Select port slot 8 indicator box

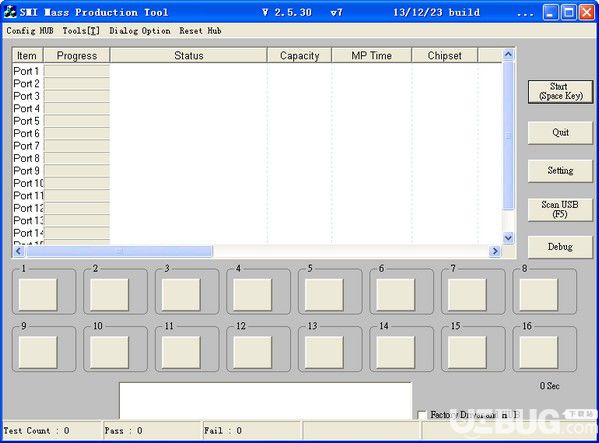click(x=539, y=294)
